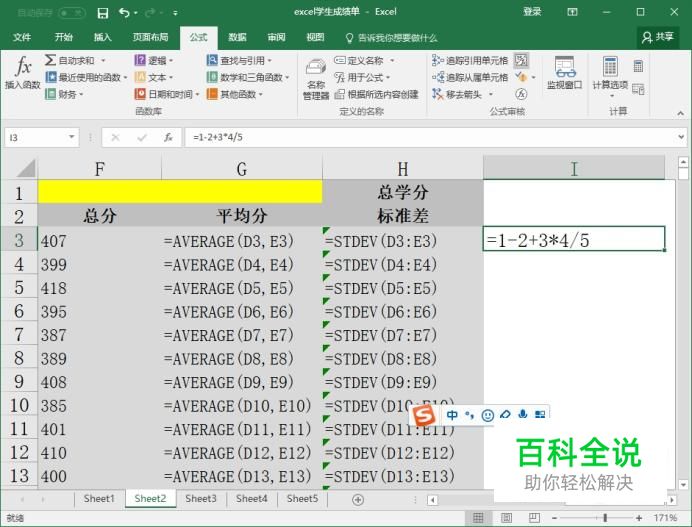The width and height of the screenshot is (692, 527).
Task: Switch to Normal view in status bar
Action: (x=478, y=518)
